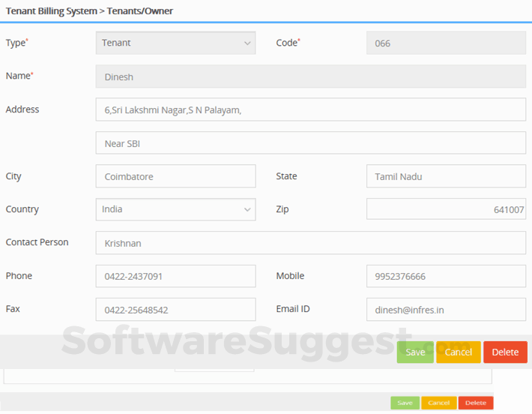Click the large red Delete button
Image resolution: width=532 pixels, height=414 pixels.
(505, 352)
